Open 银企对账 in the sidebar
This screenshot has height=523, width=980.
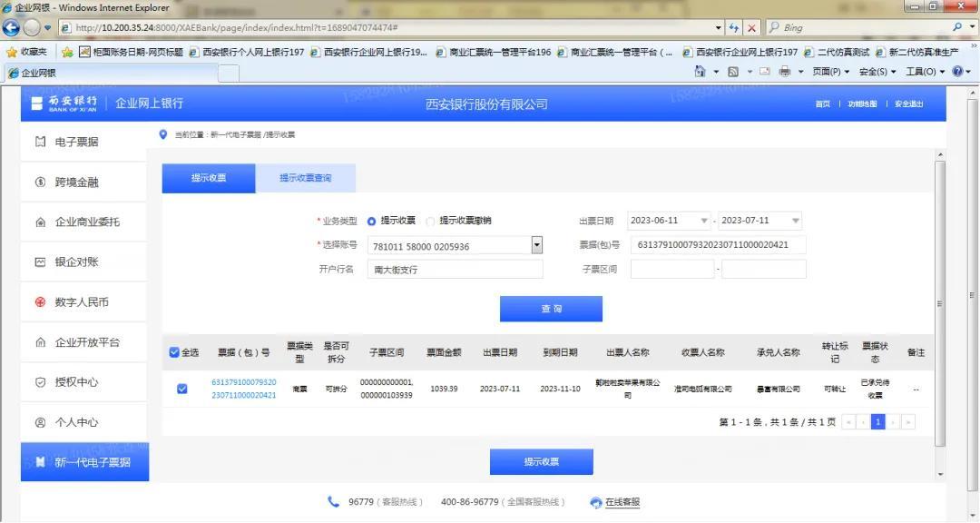(83, 262)
